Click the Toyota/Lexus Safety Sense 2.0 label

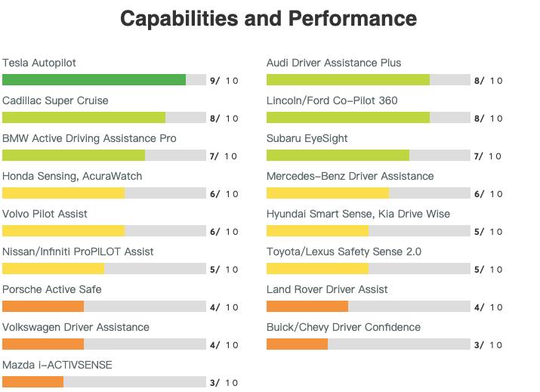344,252
